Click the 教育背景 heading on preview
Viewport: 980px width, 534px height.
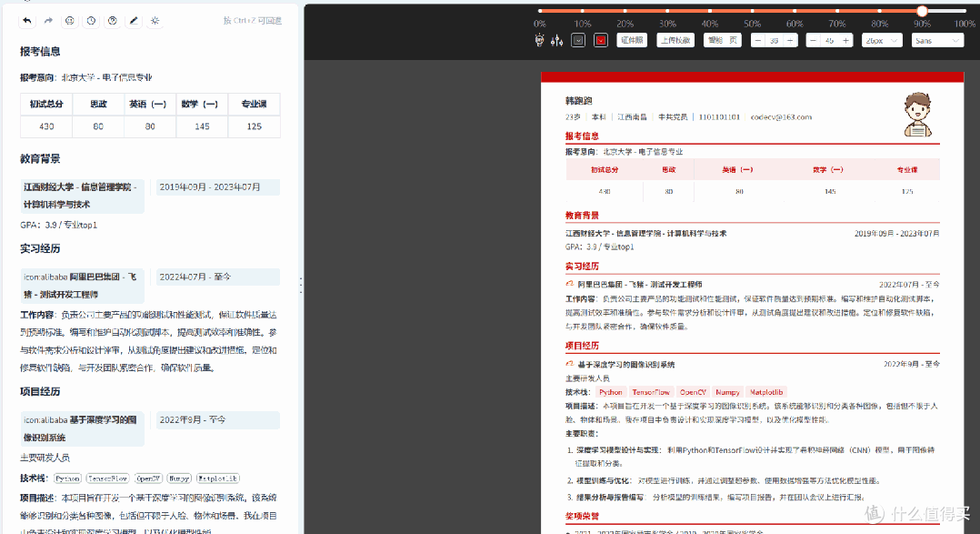[582, 215]
